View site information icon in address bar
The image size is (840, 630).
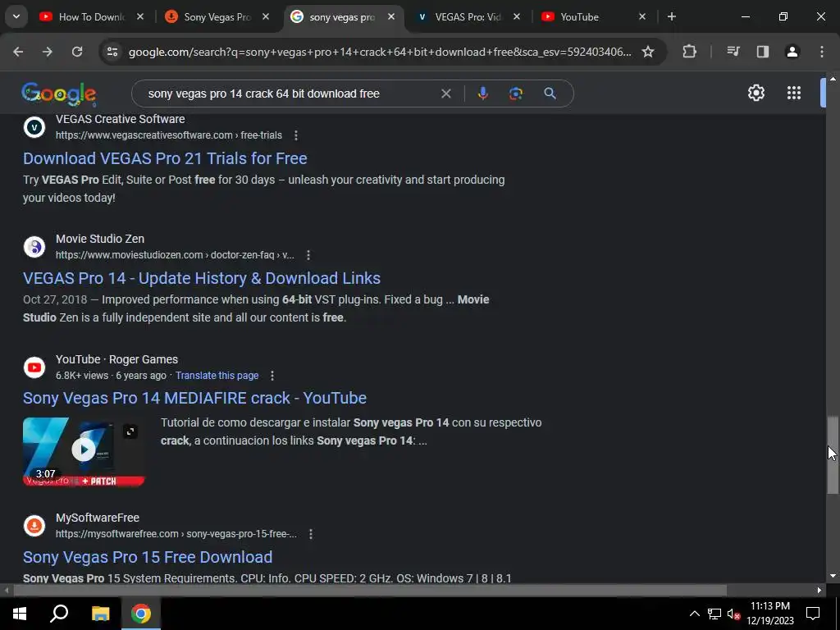point(112,52)
